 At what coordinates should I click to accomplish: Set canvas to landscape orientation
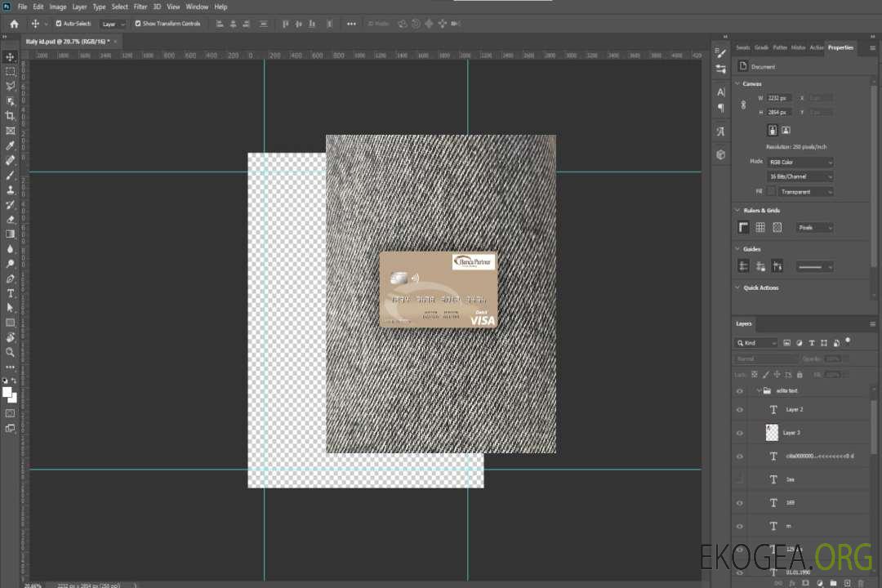[786, 130]
